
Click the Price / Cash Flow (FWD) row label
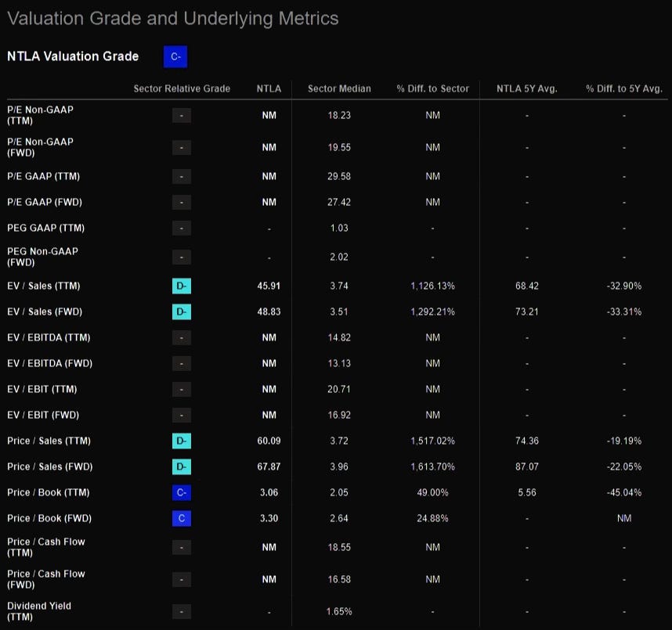click(46, 579)
